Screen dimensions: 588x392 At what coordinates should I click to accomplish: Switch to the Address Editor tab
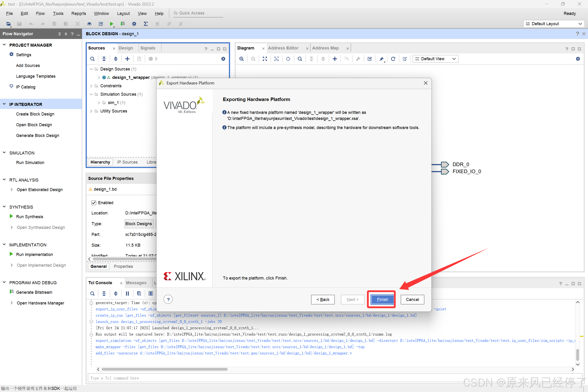[x=283, y=48]
